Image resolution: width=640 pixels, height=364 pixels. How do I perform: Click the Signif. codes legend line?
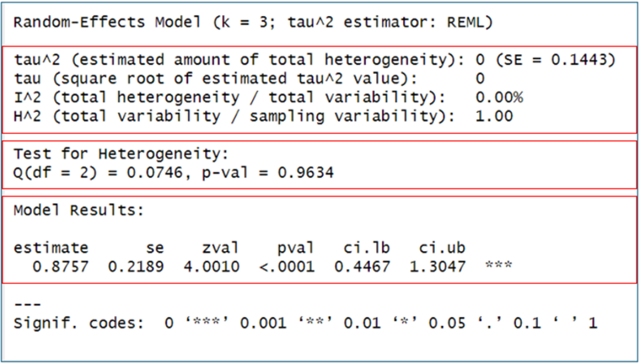click(x=305, y=323)
